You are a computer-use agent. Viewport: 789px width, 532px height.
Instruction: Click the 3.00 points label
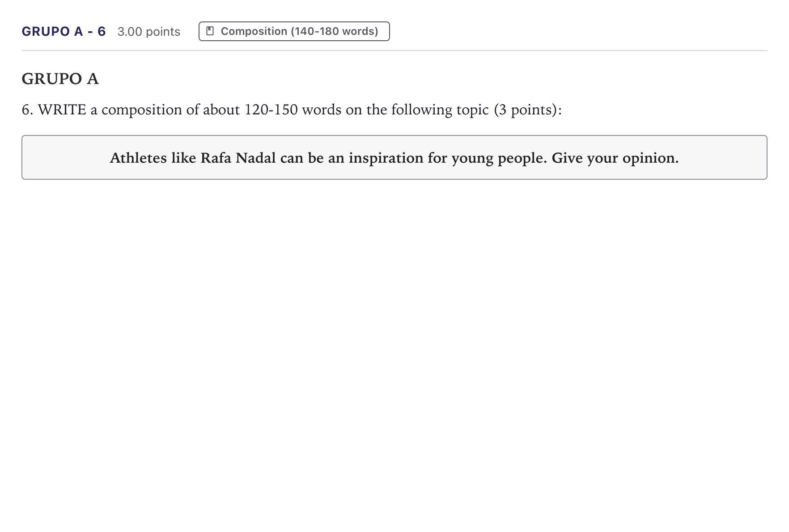148,32
